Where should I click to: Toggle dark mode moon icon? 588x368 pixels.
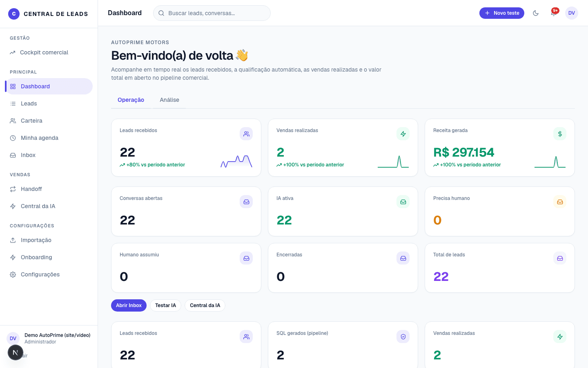point(536,13)
